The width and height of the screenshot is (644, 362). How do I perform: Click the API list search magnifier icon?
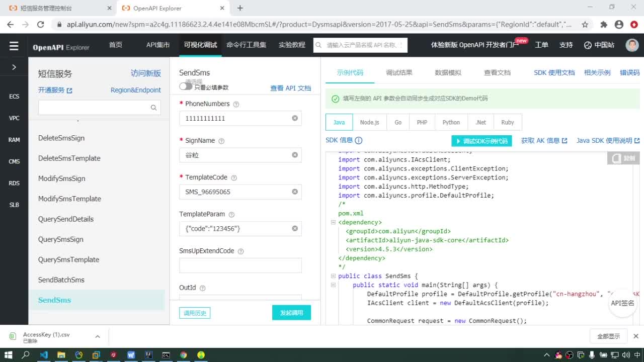[154, 108]
